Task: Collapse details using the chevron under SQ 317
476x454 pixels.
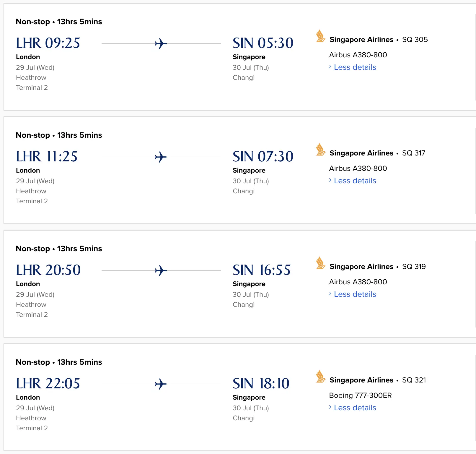Action: (x=330, y=181)
